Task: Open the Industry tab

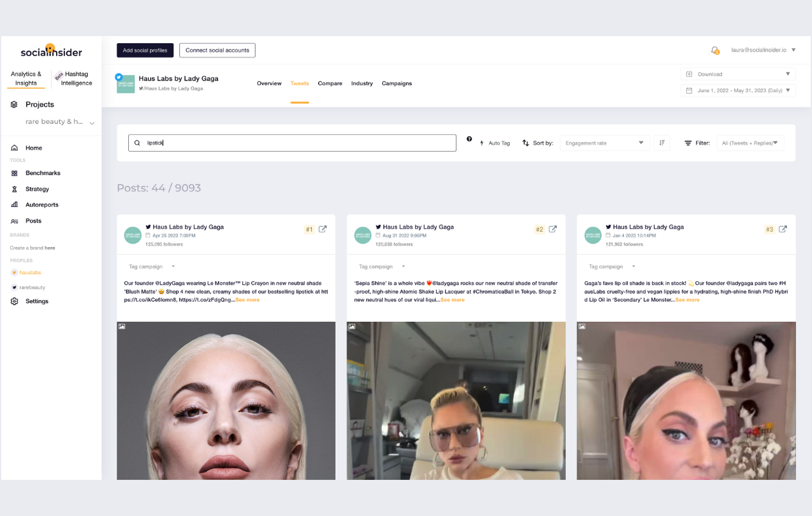Action: pos(362,83)
